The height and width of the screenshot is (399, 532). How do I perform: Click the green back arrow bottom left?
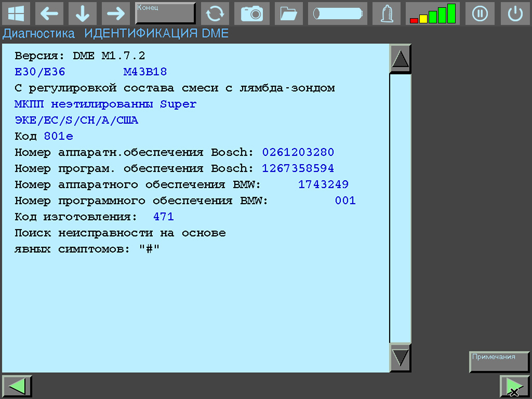click(17, 385)
